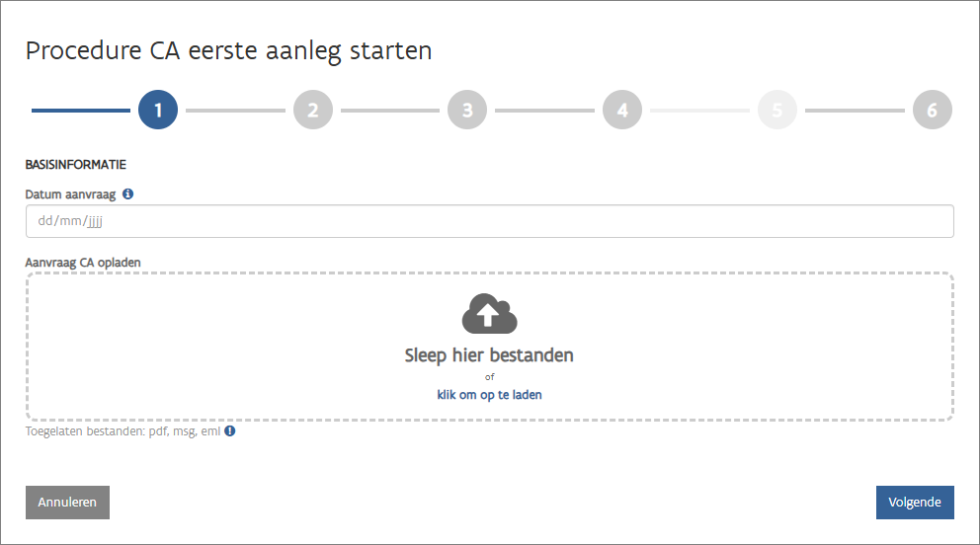Click the 'Toegelaten bestanden: pdf, msg, eml' hint

pyautogui.click(x=123, y=431)
